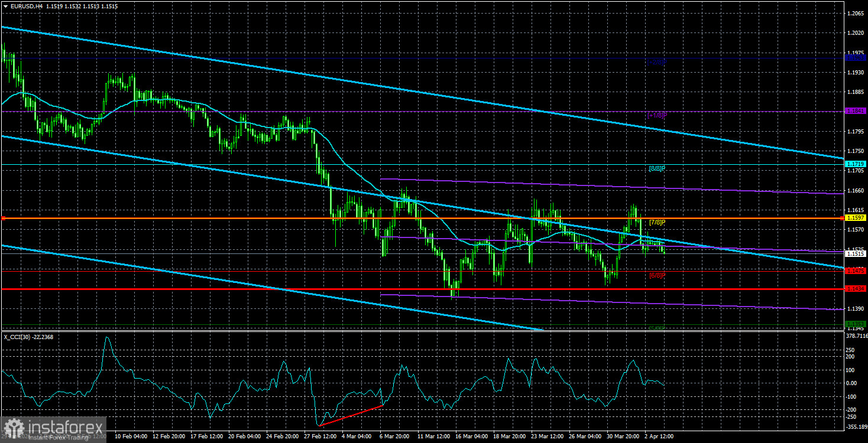This screenshot has height=443, width=868.
Task: Click the 1.1719 cyan level tag
Action: point(856,164)
